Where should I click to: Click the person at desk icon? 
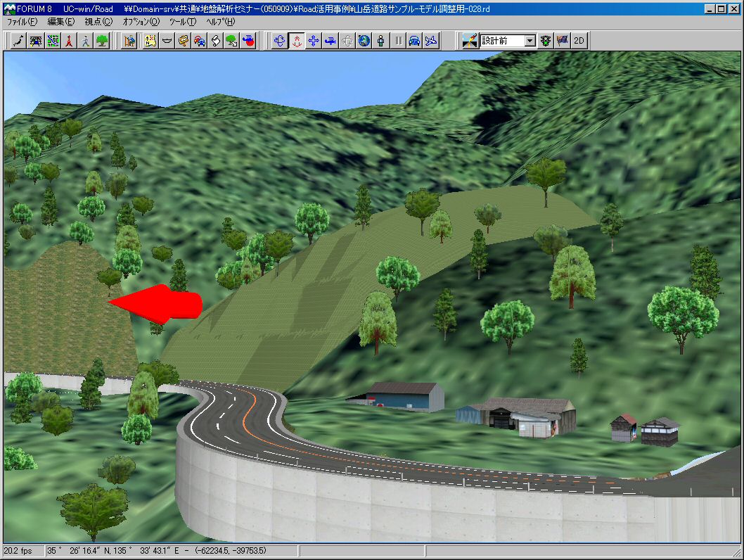[129, 41]
